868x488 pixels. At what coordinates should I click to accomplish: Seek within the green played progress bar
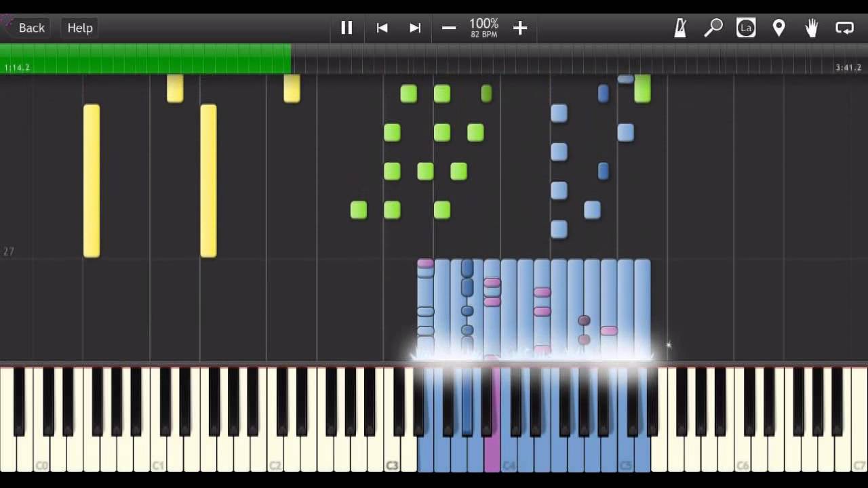[x=146, y=58]
